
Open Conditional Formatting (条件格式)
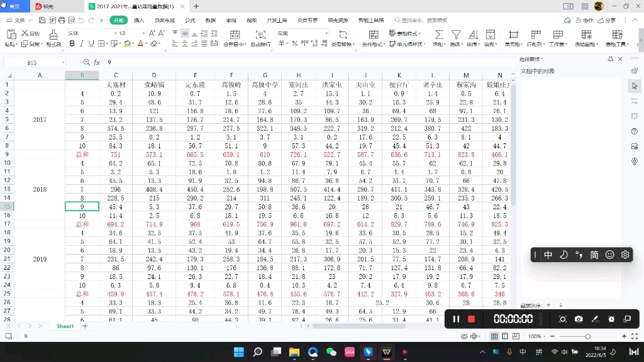click(x=374, y=39)
